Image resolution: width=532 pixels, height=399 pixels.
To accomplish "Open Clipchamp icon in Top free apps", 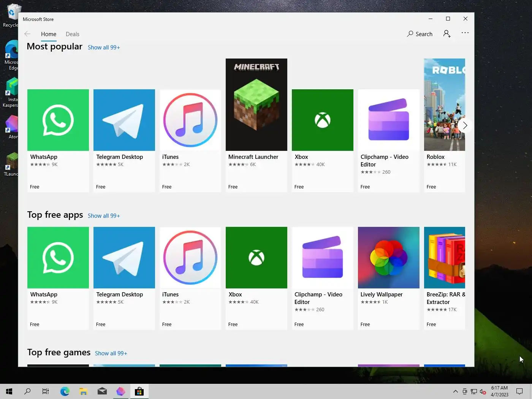I will pos(323,258).
